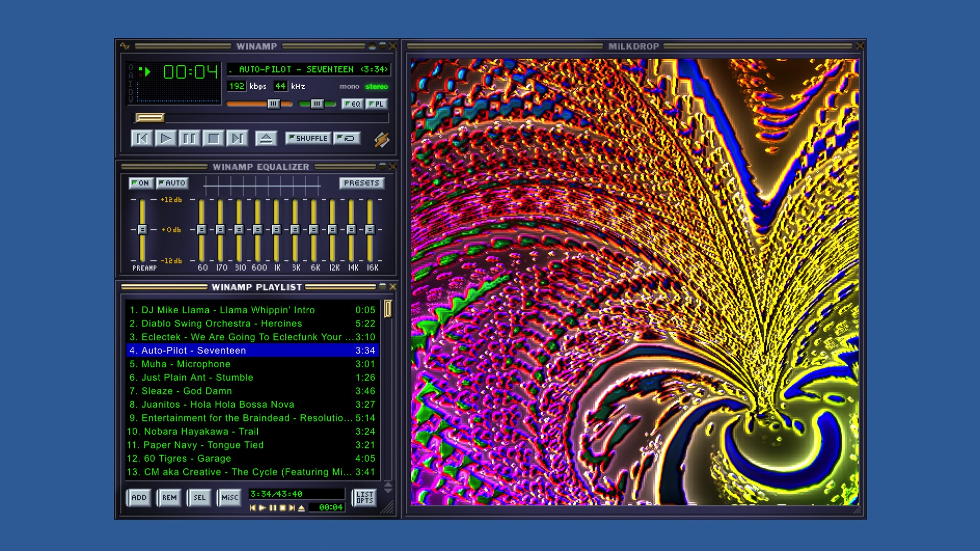The height and width of the screenshot is (551, 980).
Task: Toggle the Repeat button
Action: coord(347,138)
